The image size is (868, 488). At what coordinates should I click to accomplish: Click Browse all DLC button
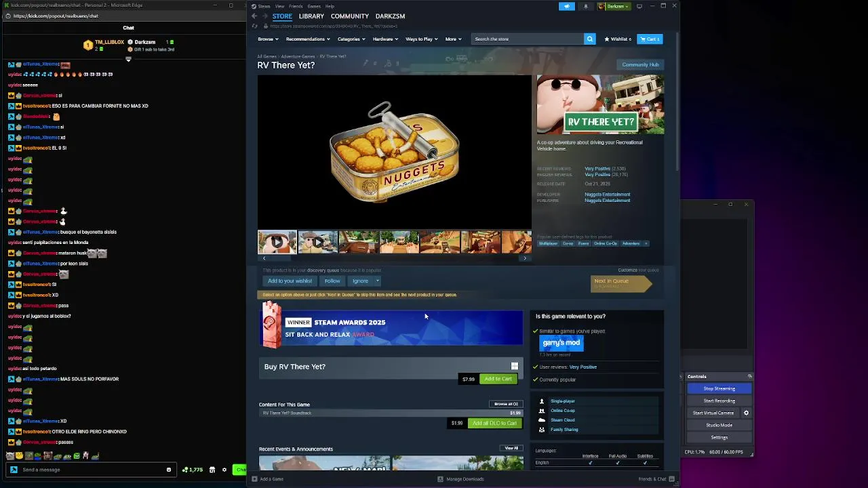pos(506,404)
